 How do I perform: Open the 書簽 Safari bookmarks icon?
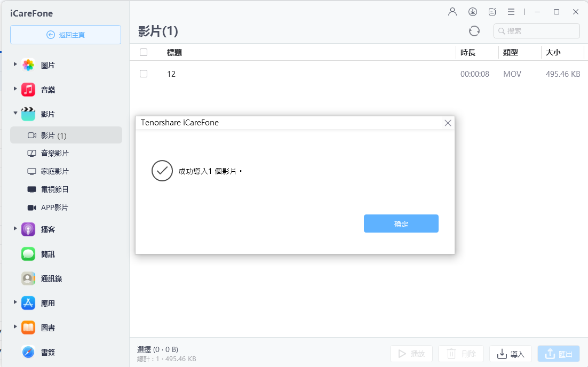click(28, 352)
